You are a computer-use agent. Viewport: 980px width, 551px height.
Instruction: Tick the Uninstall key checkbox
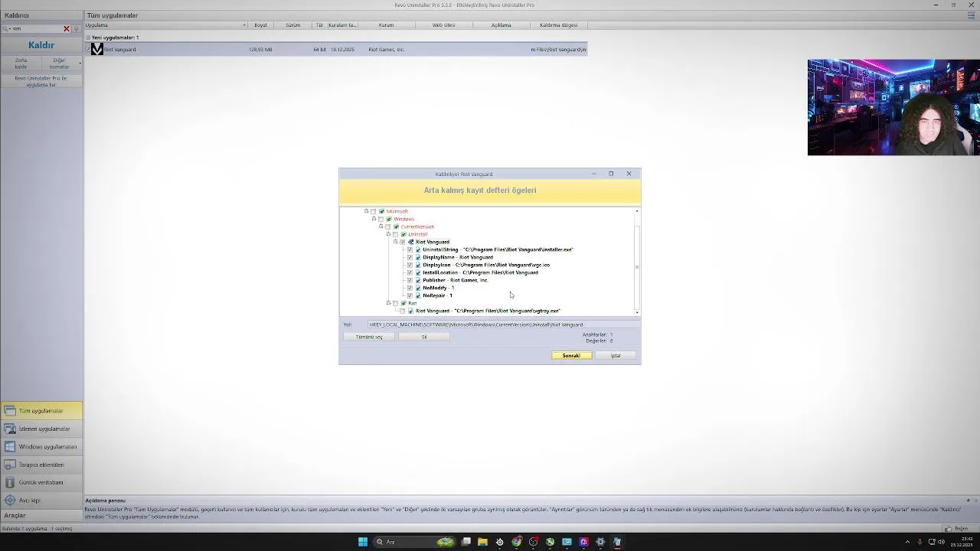(395, 234)
